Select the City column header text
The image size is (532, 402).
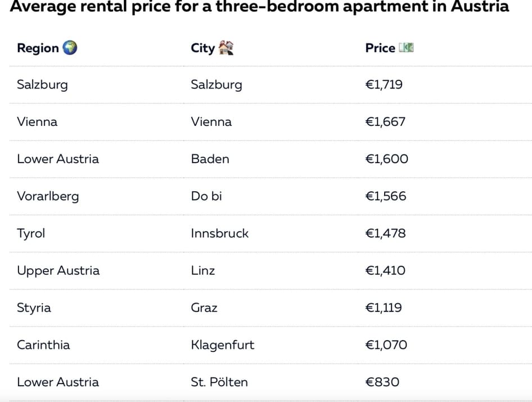[202, 48]
